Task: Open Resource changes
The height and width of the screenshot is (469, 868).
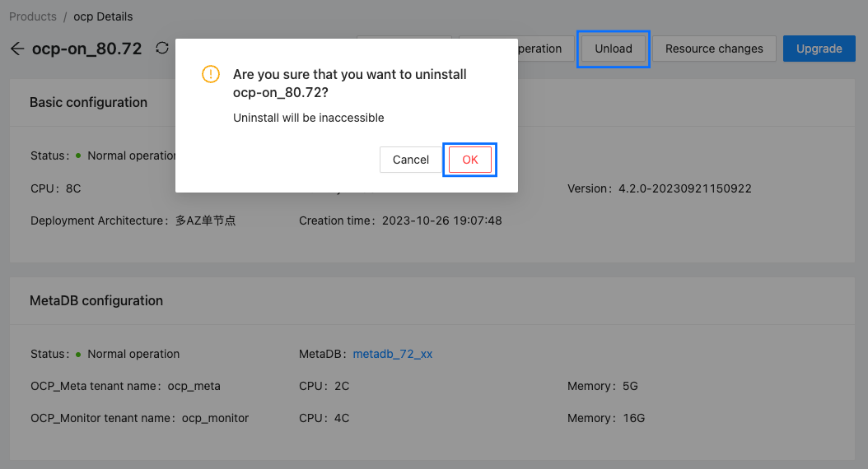Action: click(x=713, y=49)
